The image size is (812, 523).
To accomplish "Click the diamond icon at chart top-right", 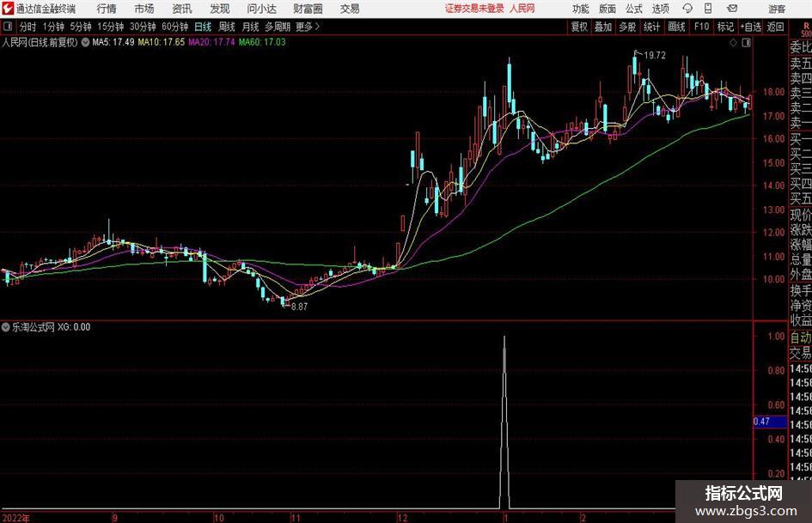I will 733,43.
